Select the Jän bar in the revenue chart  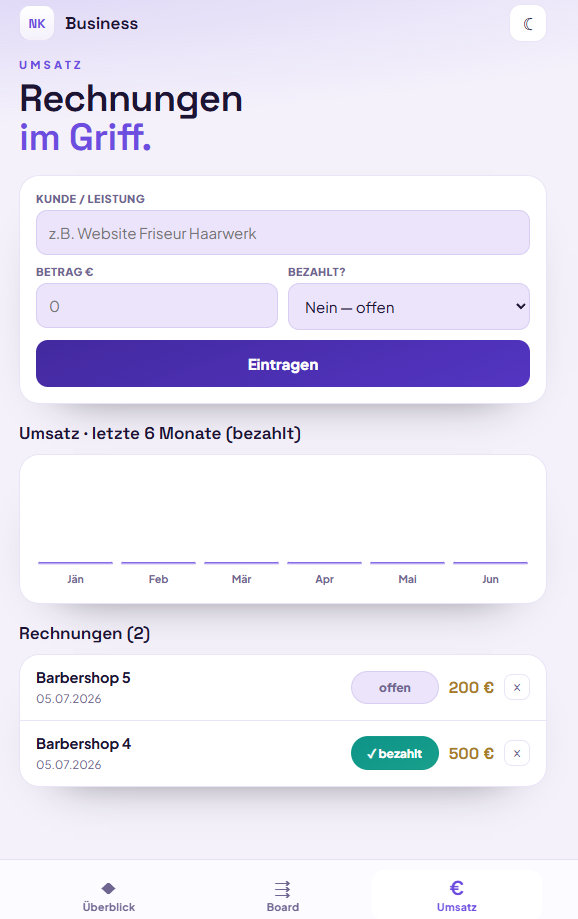(75, 563)
